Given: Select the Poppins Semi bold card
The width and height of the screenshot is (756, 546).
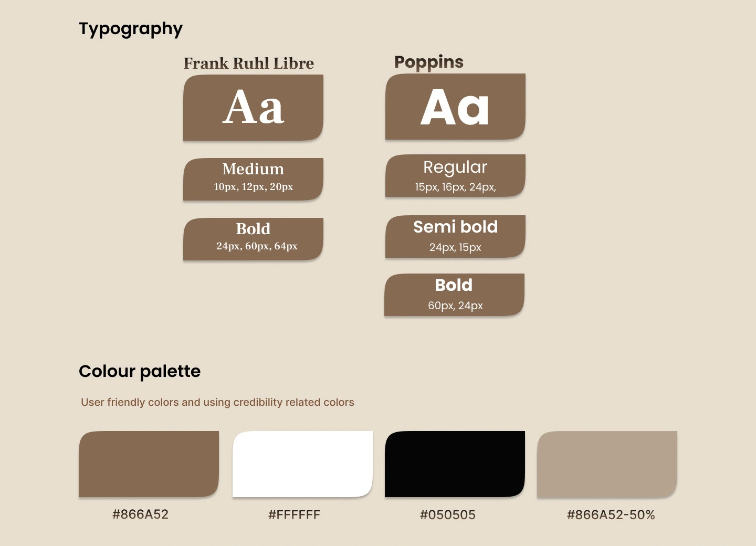Looking at the screenshot, I should 455,236.
